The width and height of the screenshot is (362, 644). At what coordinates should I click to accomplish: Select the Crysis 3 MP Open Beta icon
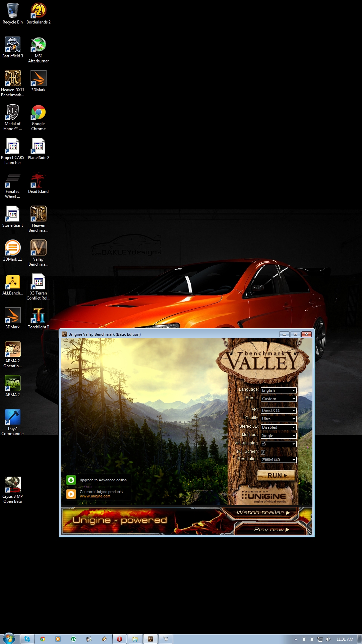point(13,490)
